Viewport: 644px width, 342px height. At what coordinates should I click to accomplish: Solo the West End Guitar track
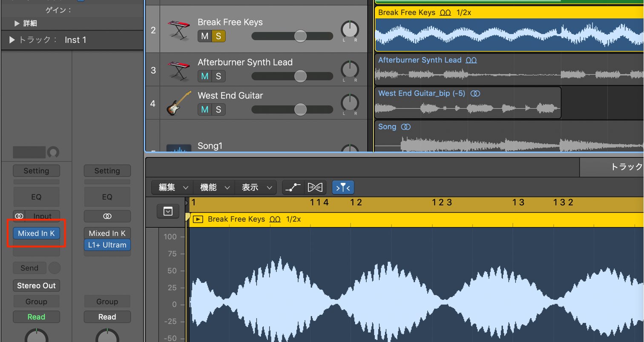(x=218, y=110)
